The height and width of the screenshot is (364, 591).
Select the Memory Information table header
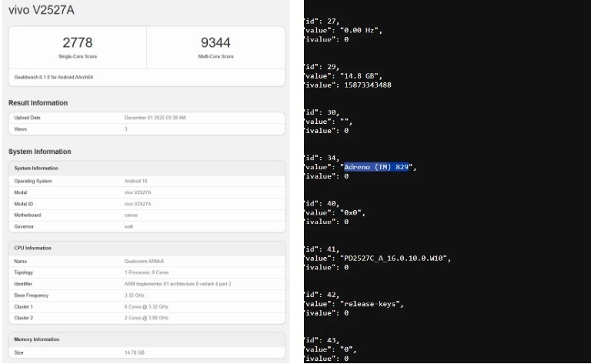[37, 339]
